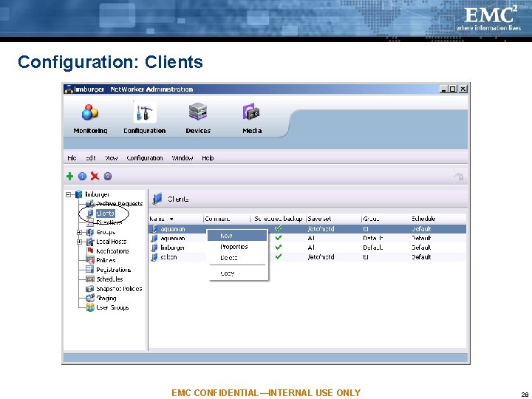This screenshot has height=399, width=532.
Task: Open the Devices server icon
Action: click(x=198, y=112)
